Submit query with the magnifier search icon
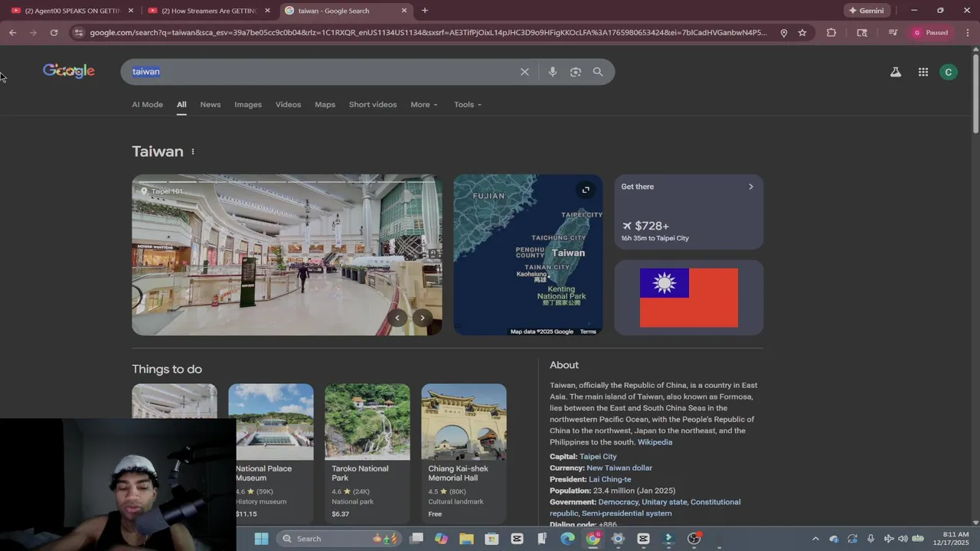Viewport: 980px width, 551px height. [598, 72]
